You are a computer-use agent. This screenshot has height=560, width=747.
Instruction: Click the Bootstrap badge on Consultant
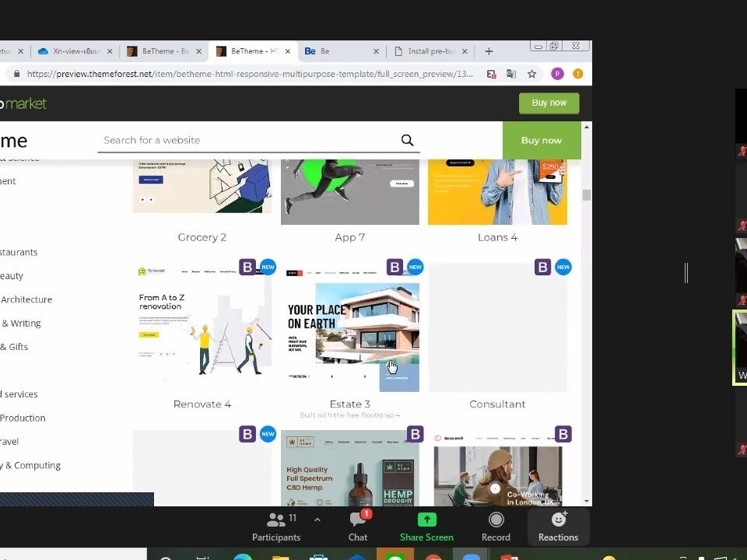pos(542,267)
